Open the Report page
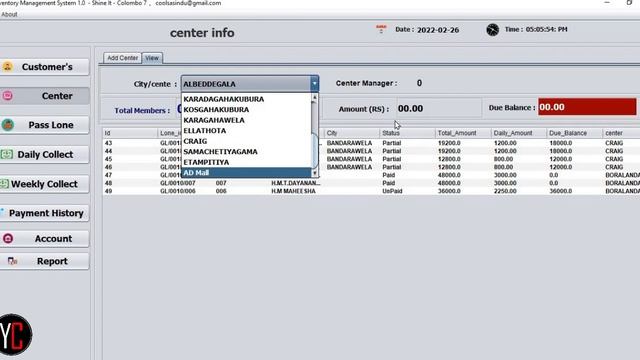 (44, 261)
